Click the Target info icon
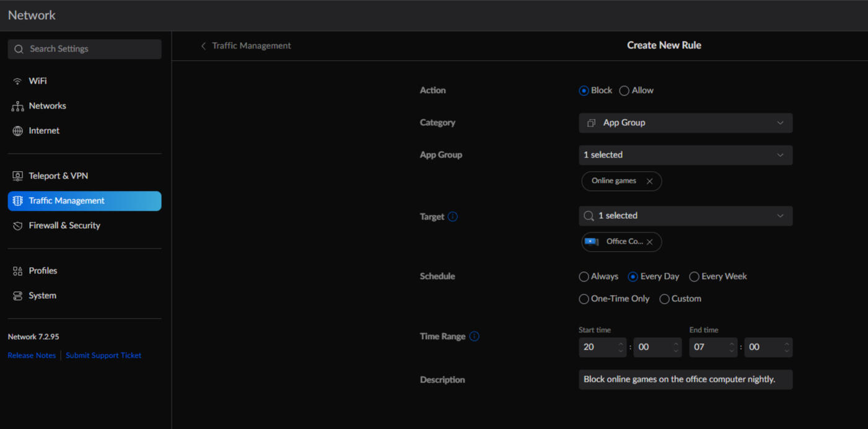This screenshot has height=429, width=868. click(453, 216)
